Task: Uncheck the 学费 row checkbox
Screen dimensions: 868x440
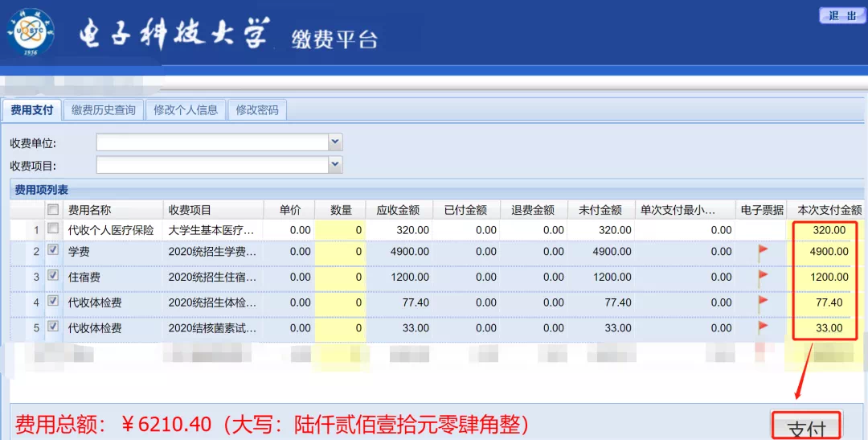Action: tap(53, 250)
